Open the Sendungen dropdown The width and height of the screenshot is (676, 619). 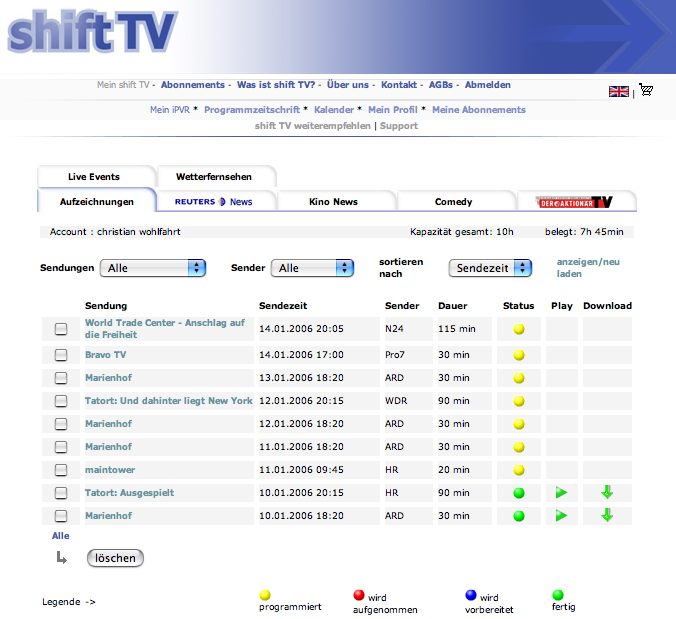[x=153, y=268]
